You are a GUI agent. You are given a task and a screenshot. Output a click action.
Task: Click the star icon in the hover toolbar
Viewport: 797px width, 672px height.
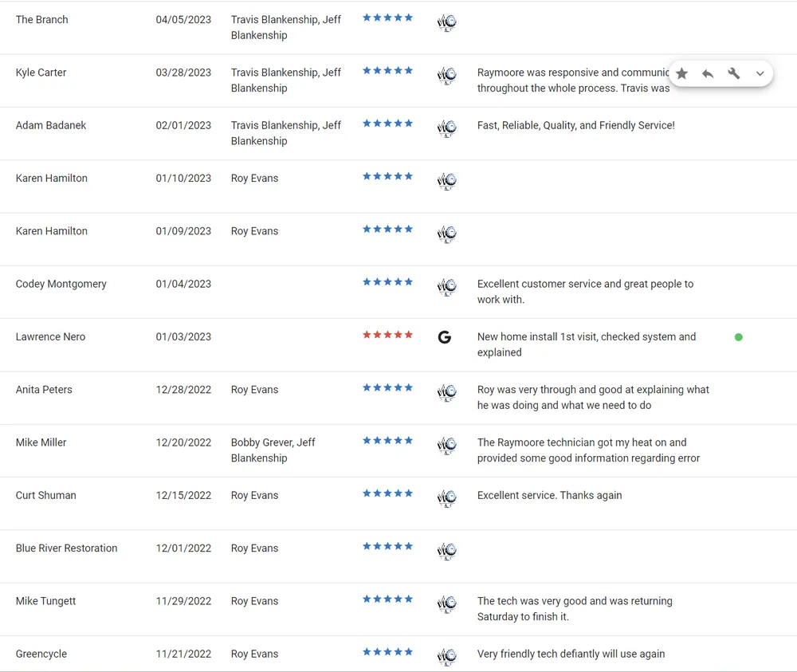click(681, 73)
